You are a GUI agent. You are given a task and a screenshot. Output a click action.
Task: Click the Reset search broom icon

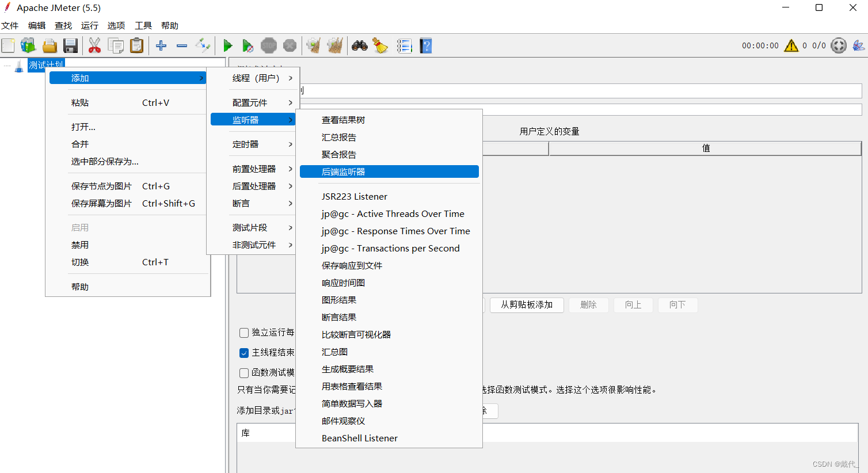380,45
